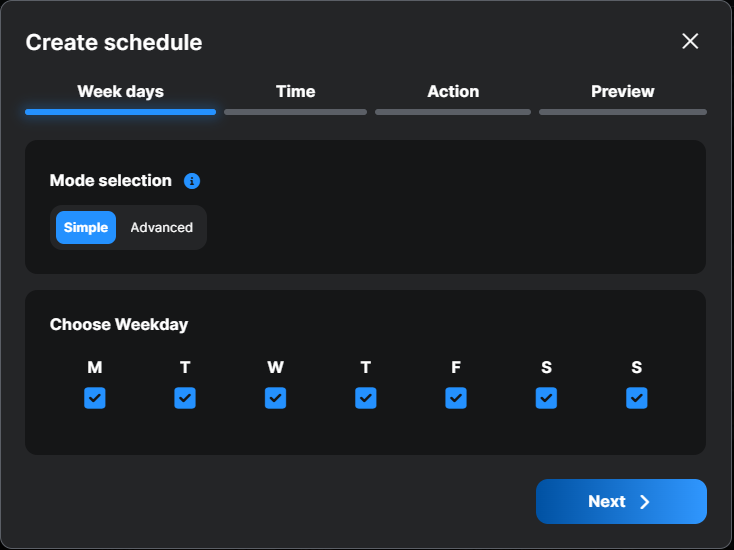Go to the Action tab
The height and width of the screenshot is (550, 734).
tap(453, 91)
